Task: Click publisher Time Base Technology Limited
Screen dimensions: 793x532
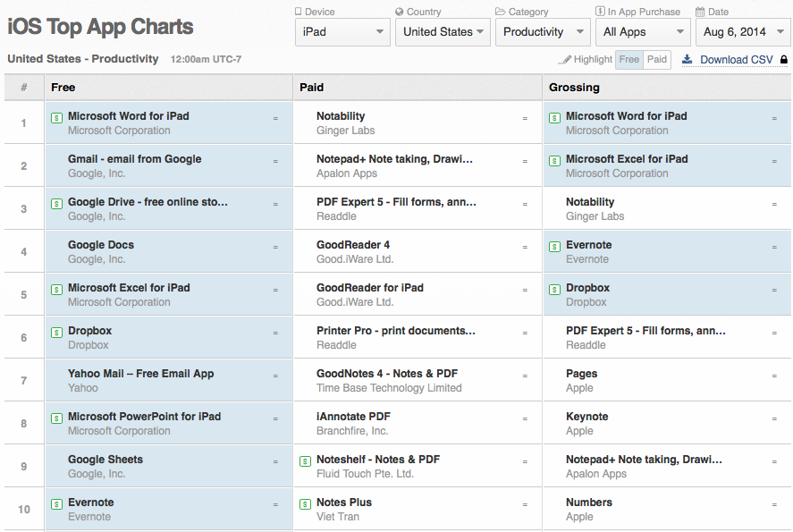Action: pos(389,388)
